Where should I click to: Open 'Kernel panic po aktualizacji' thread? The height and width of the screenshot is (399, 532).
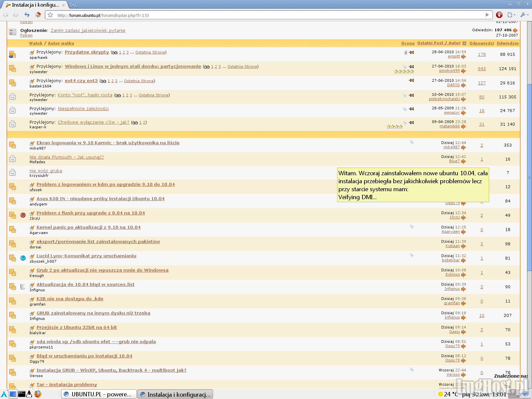pyautogui.click(x=89, y=227)
